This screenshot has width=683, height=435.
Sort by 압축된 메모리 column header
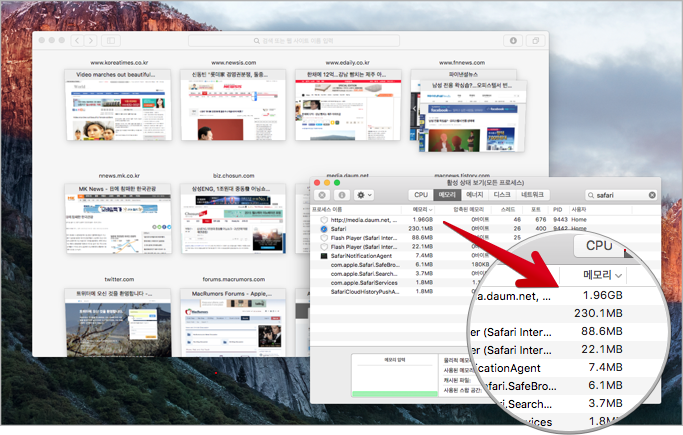(x=468, y=209)
